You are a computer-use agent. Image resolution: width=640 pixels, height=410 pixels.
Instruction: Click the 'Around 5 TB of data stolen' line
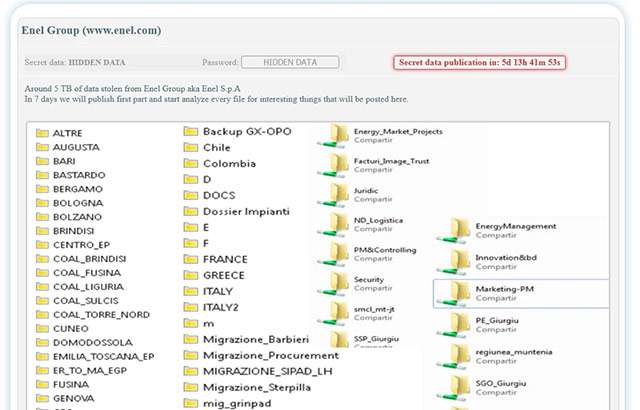(133, 89)
